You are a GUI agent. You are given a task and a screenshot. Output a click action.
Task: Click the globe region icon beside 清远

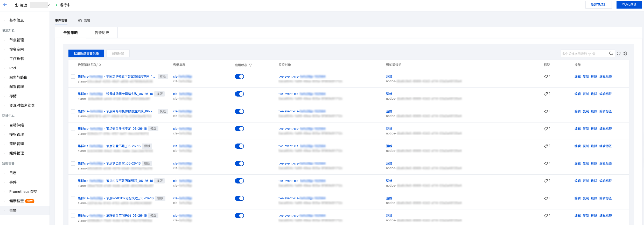click(x=17, y=5)
